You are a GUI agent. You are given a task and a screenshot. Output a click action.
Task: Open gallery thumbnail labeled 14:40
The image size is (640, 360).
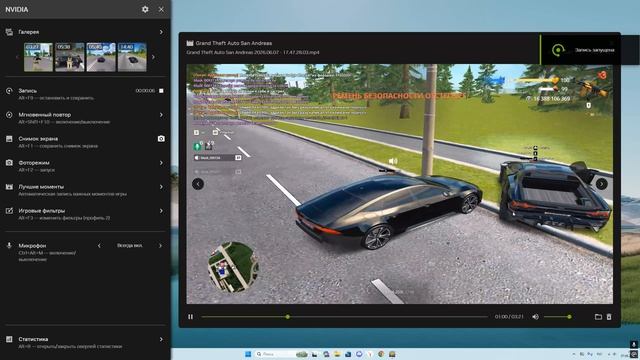pos(132,57)
